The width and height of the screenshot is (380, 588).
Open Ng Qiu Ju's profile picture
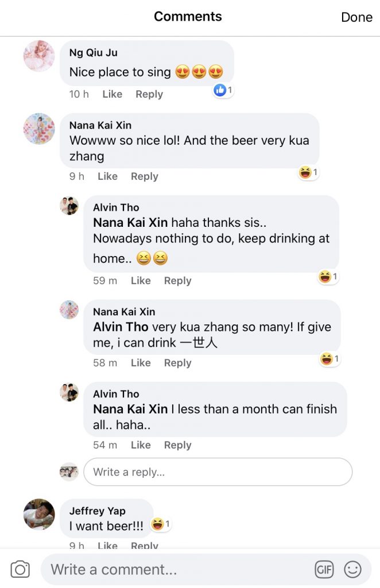[38, 56]
